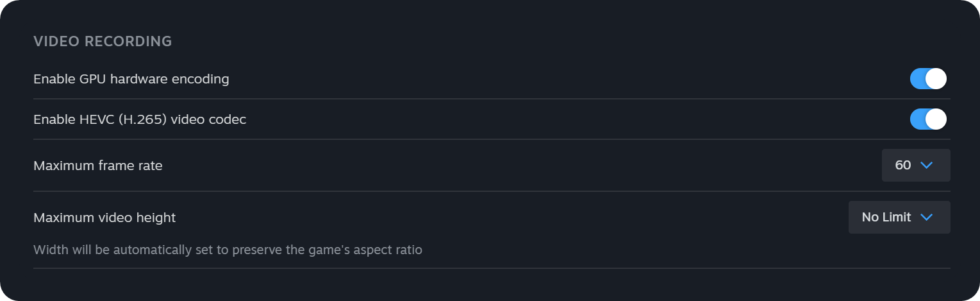Disable GPU hardware encoding toggle
Image resolution: width=980 pixels, height=301 pixels.
point(928,79)
